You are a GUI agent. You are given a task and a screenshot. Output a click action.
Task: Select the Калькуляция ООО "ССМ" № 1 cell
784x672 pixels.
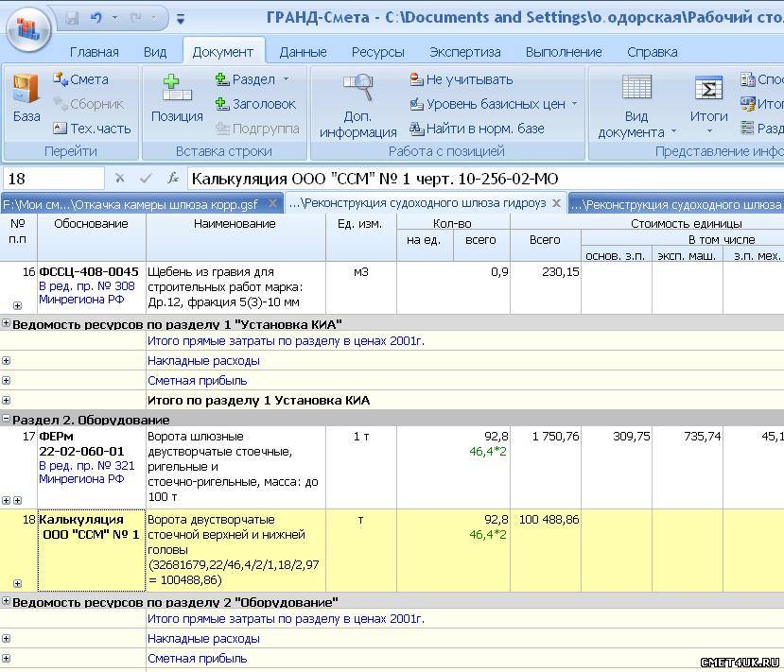(x=92, y=551)
